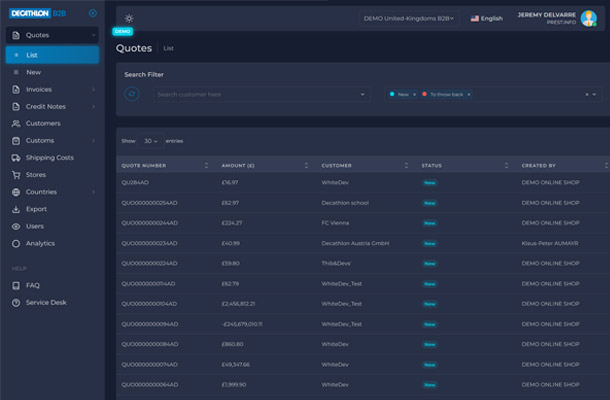
Task: Open the Service Desk help icon
Action: pyautogui.click(x=15, y=302)
